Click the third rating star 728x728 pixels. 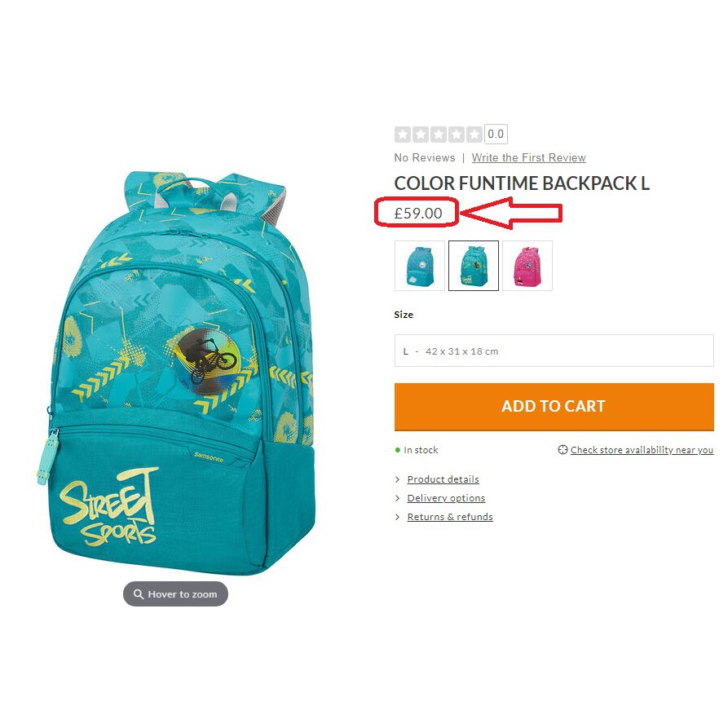click(439, 135)
